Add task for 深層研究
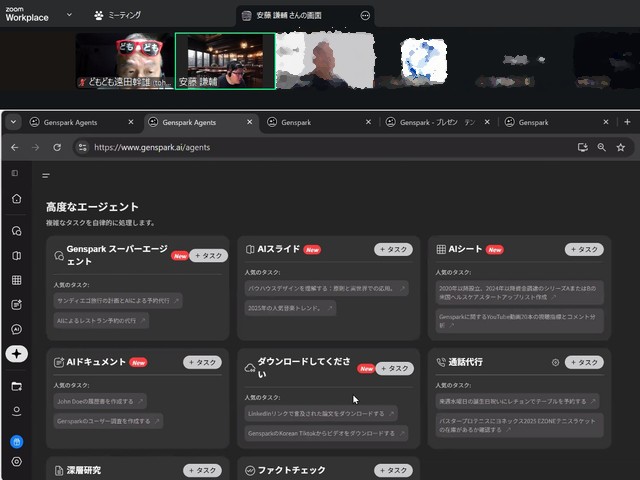640x480 pixels. 202,470
